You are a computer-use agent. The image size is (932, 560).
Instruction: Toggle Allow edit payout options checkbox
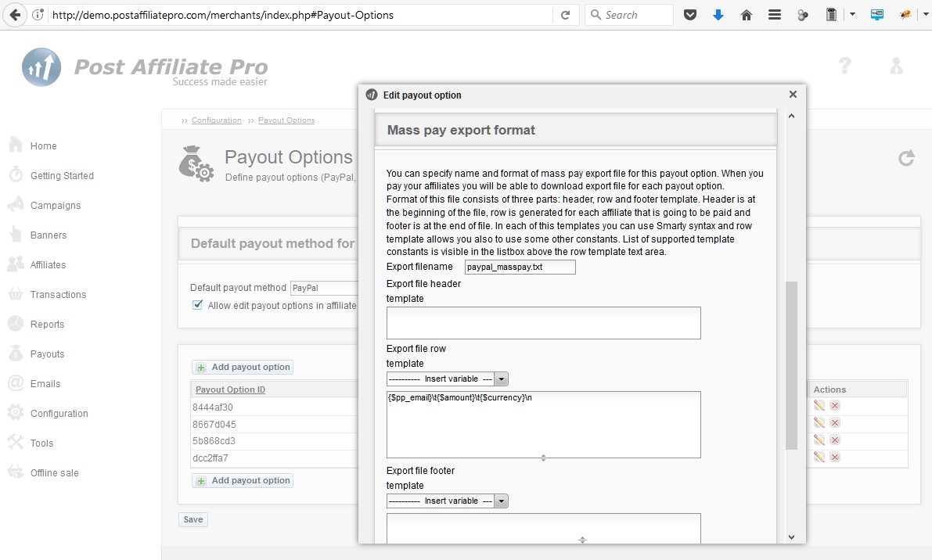coord(198,306)
